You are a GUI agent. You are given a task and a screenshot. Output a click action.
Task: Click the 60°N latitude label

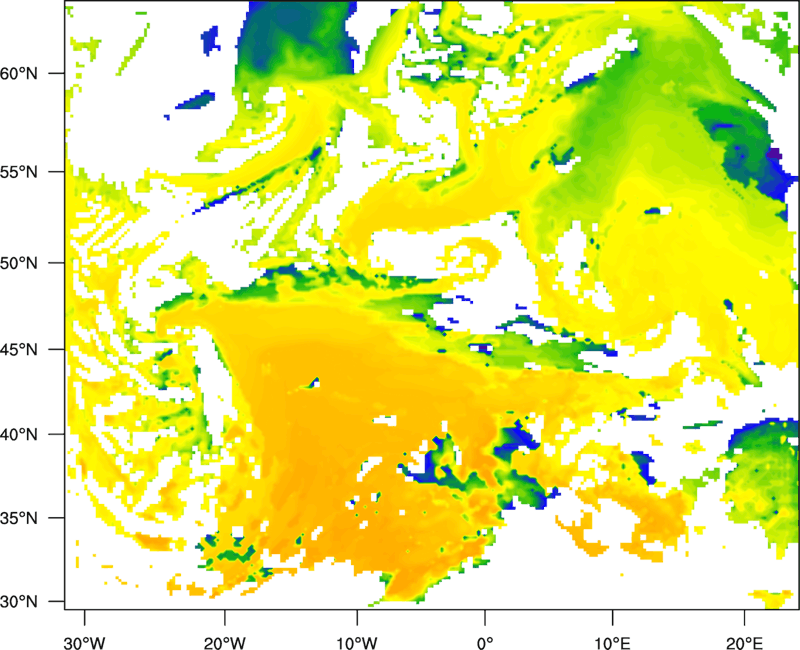(19, 73)
